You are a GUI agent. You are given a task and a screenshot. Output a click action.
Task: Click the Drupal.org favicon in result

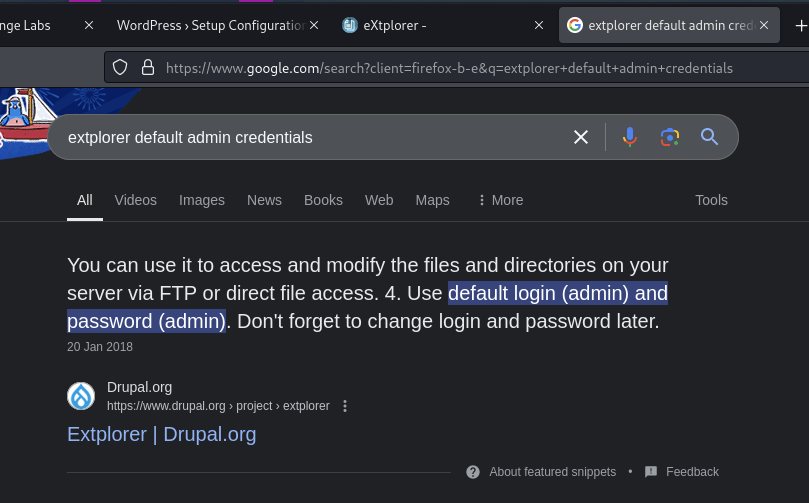[x=81, y=396]
